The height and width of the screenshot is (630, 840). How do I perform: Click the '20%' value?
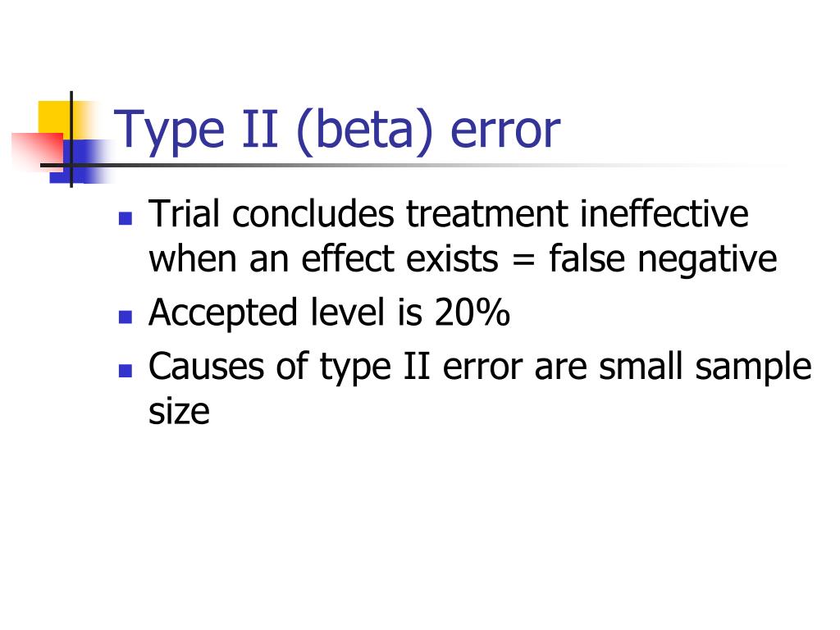pyautogui.click(x=472, y=313)
